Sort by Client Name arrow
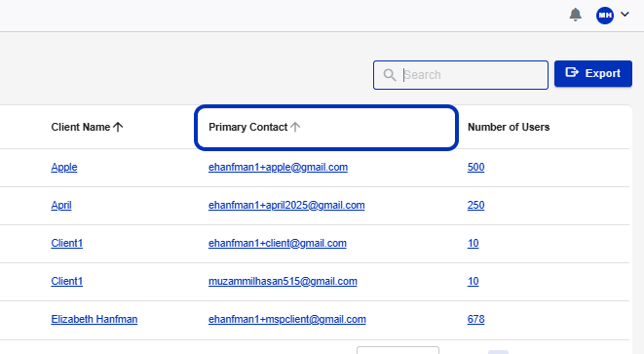Image resolution: width=644 pixels, height=354 pixels. 118,127
